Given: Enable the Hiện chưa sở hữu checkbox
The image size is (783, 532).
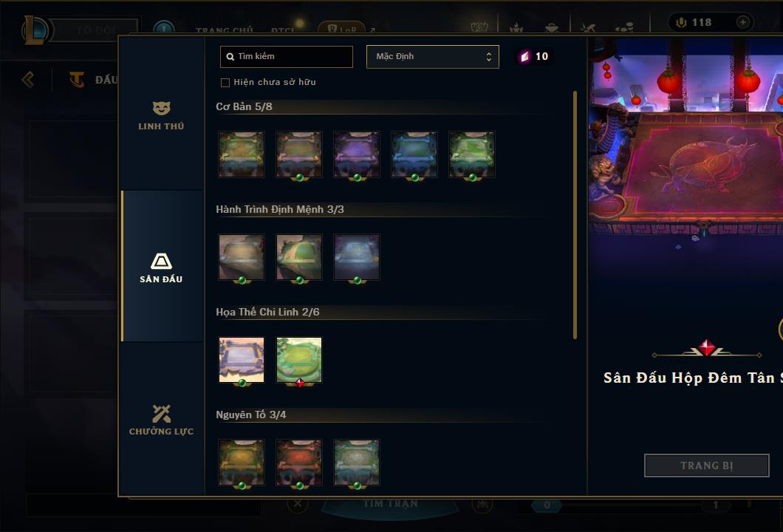Looking at the screenshot, I should click(225, 83).
